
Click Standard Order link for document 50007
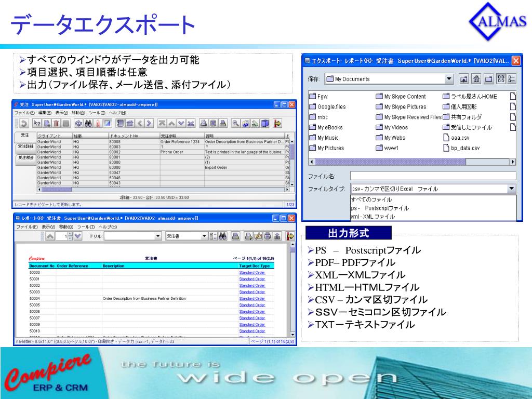(x=252, y=318)
